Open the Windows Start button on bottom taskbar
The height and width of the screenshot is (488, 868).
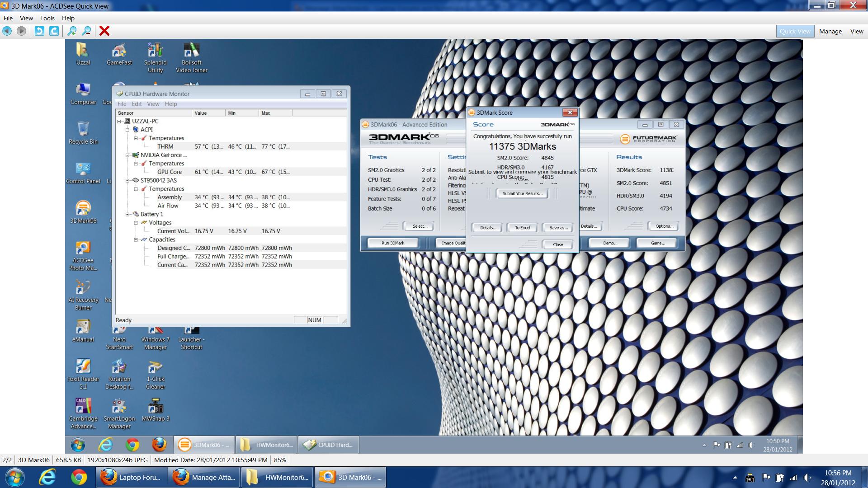(14, 477)
